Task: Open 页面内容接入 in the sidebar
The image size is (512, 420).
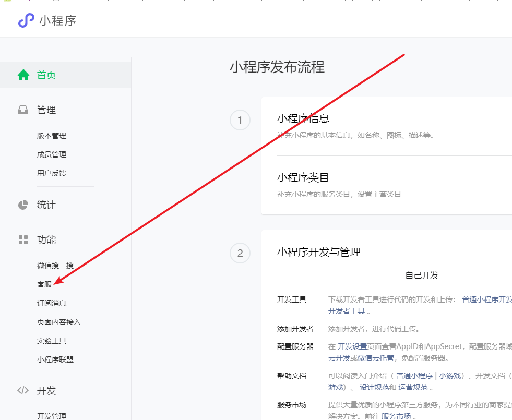Action: coord(59,322)
